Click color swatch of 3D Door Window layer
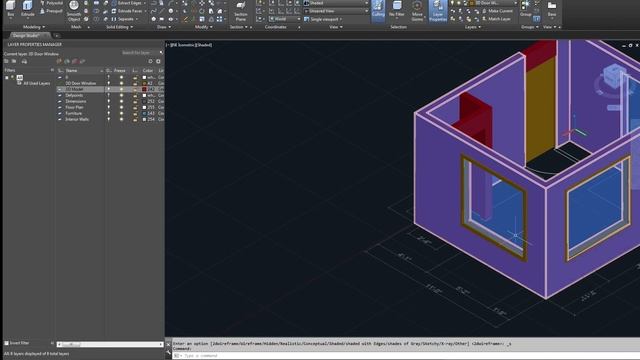The height and width of the screenshot is (360, 640). 144,83
